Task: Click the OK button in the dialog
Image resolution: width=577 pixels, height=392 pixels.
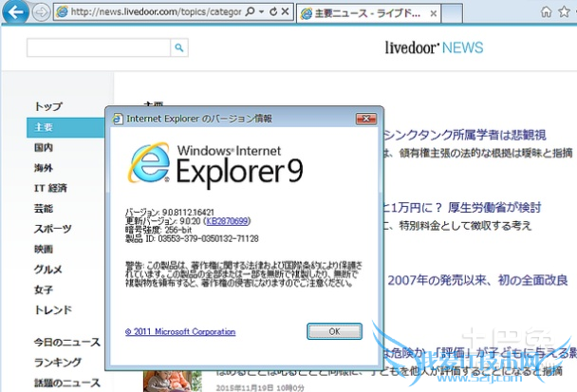Action: 334,331
